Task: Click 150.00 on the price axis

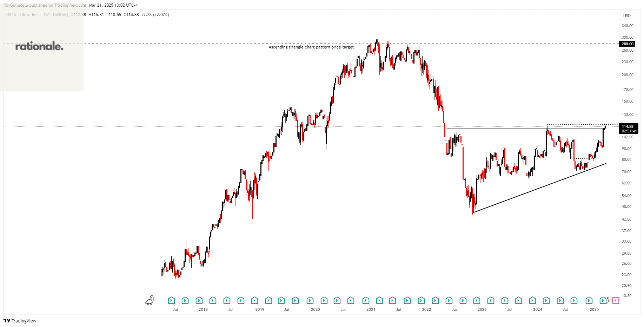Action: (x=628, y=101)
